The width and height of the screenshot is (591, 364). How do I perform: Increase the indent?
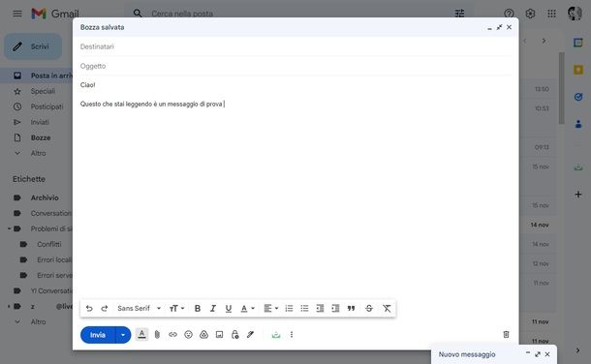335,308
